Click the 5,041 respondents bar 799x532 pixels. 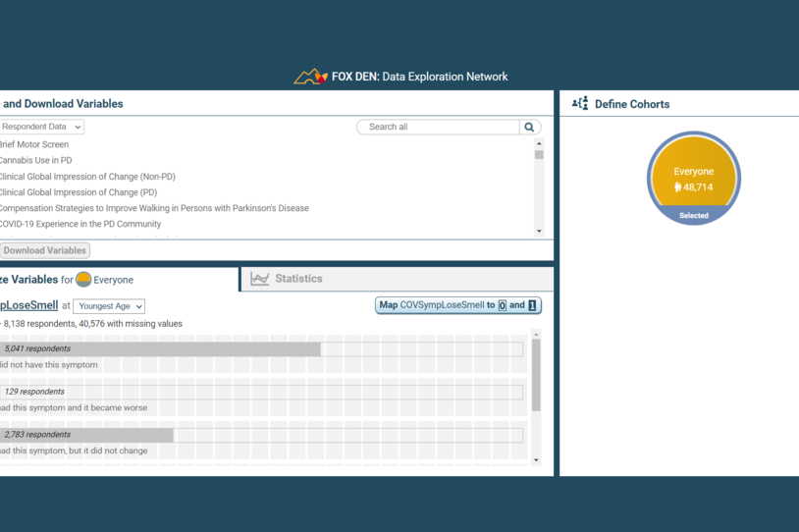pyautogui.click(x=160, y=348)
